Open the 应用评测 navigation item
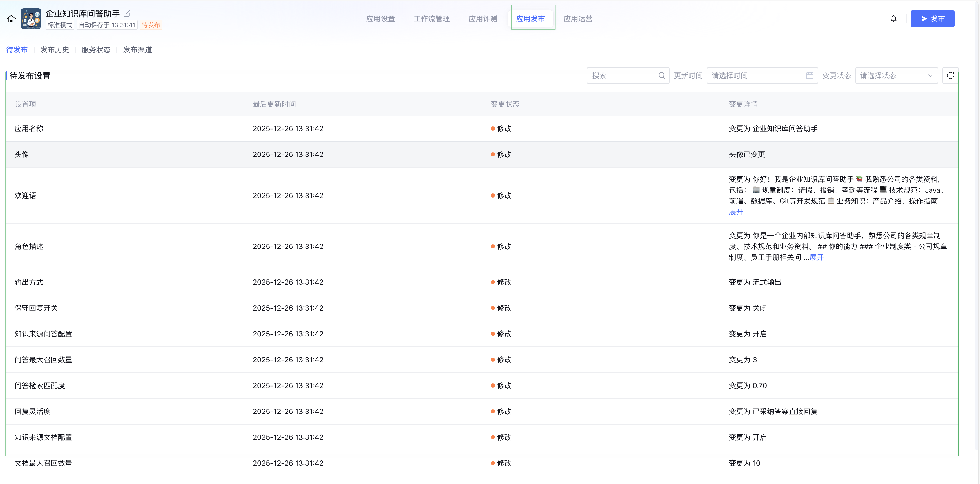 pyautogui.click(x=483, y=18)
